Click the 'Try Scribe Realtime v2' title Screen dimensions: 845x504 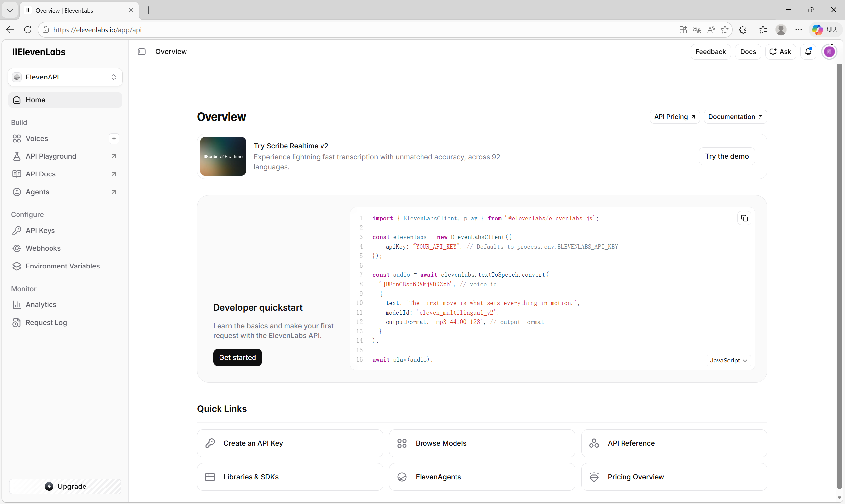coord(291,146)
